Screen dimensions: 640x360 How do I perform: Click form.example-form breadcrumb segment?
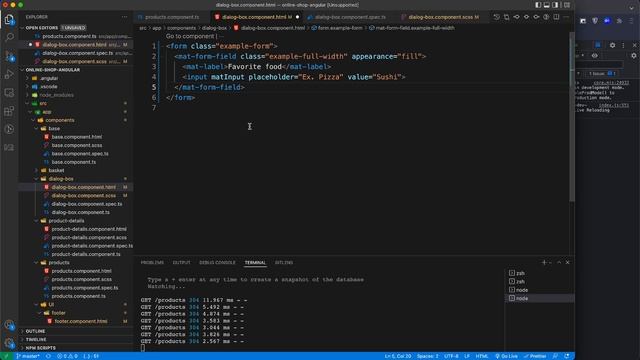pyautogui.click(x=337, y=28)
